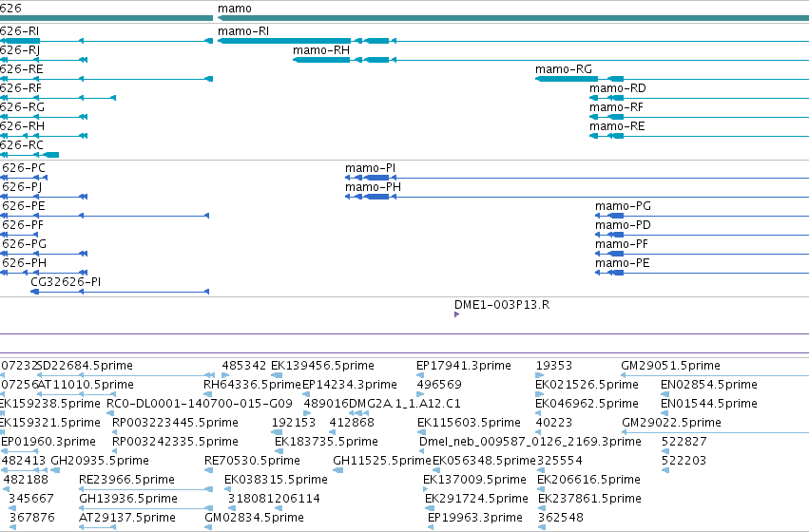This screenshot has width=809, height=532.
Task: Click the mamo gene span bar
Action: pyautogui.click(x=513, y=18)
